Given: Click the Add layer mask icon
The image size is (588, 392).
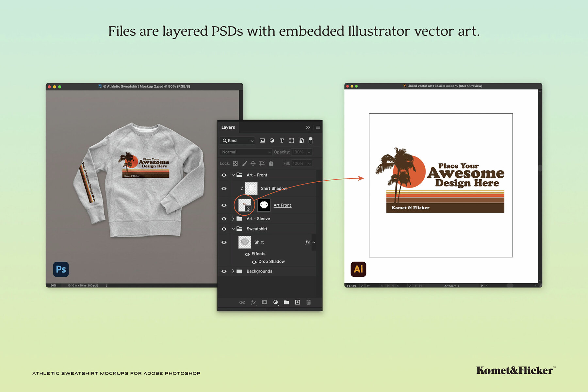Looking at the screenshot, I should click(x=265, y=302).
